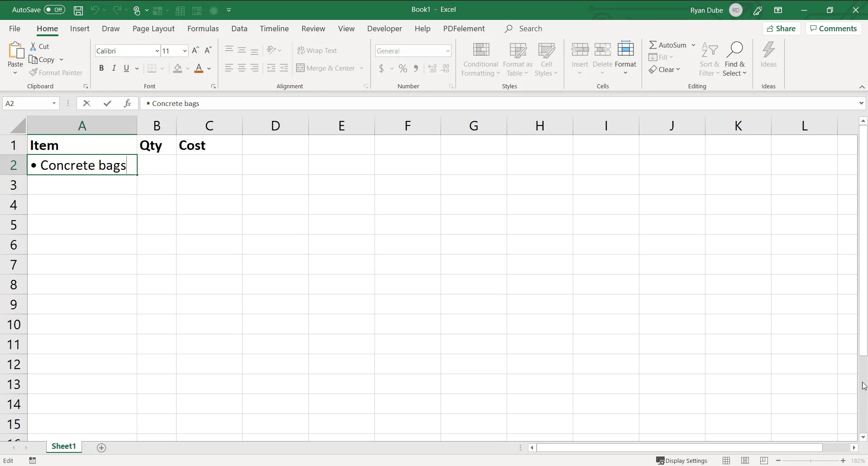Click the Search box in ribbon
This screenshot has height=466, width=868.
click(x=523, y=29)
